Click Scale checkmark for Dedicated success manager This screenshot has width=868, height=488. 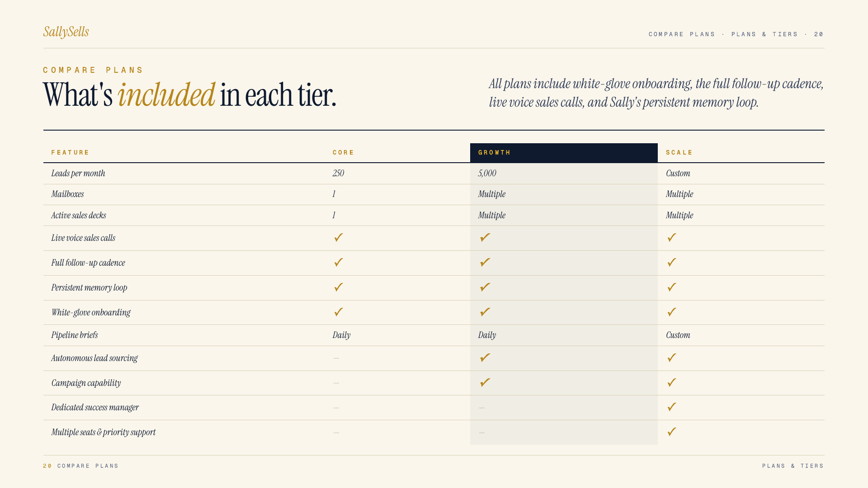point(672,407)
